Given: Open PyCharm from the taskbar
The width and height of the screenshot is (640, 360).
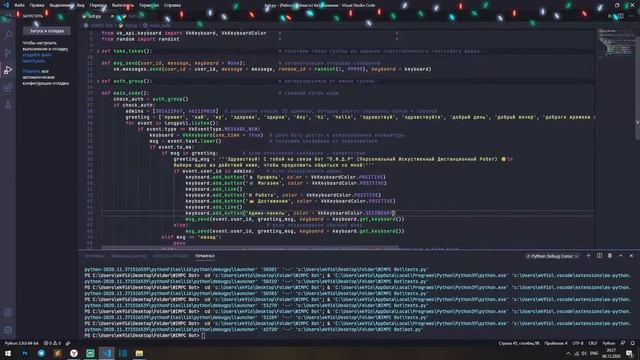Looking at the screenshot, I should coord(90,353).
